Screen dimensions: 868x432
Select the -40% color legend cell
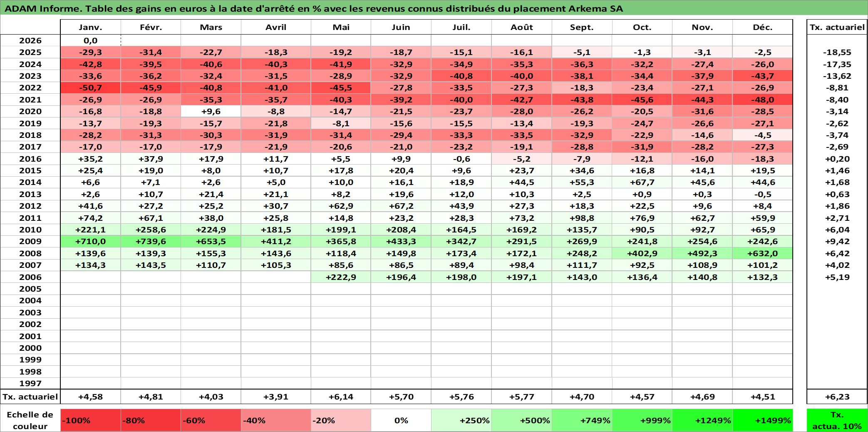pyautogui.click(x=276, y=420)
